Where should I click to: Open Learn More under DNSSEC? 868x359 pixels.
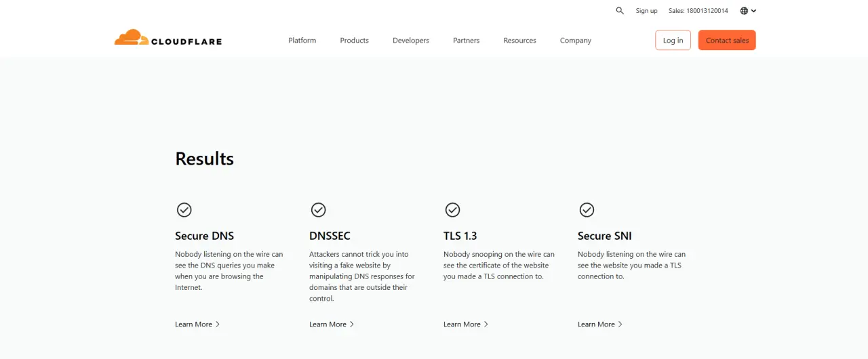click(x=332, y=324)
